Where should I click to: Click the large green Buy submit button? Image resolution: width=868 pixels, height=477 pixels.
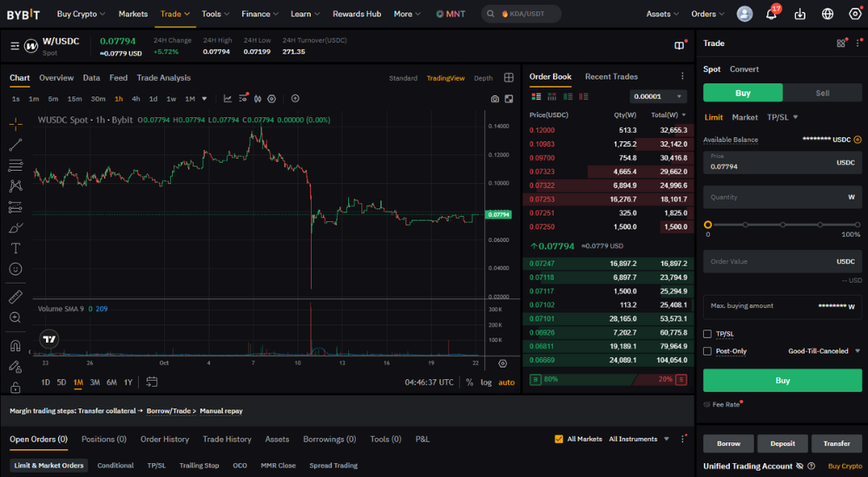(x=782, y=381)
